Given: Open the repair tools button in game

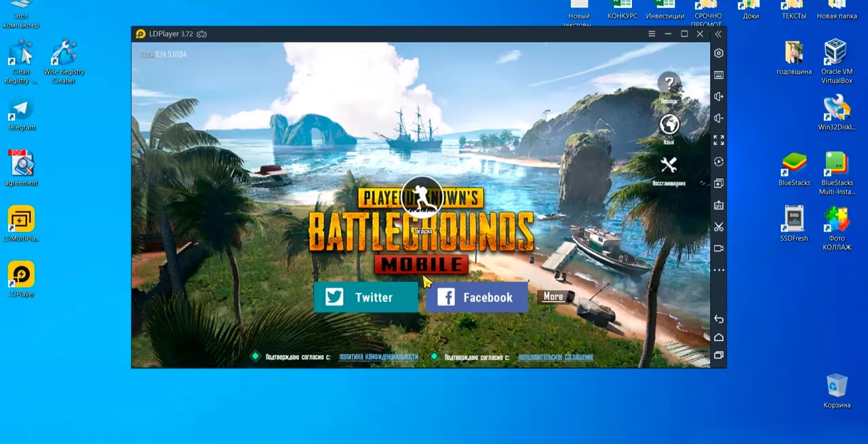Looking at the screenshot, I should pyautogui.click(x=669, y=165).
